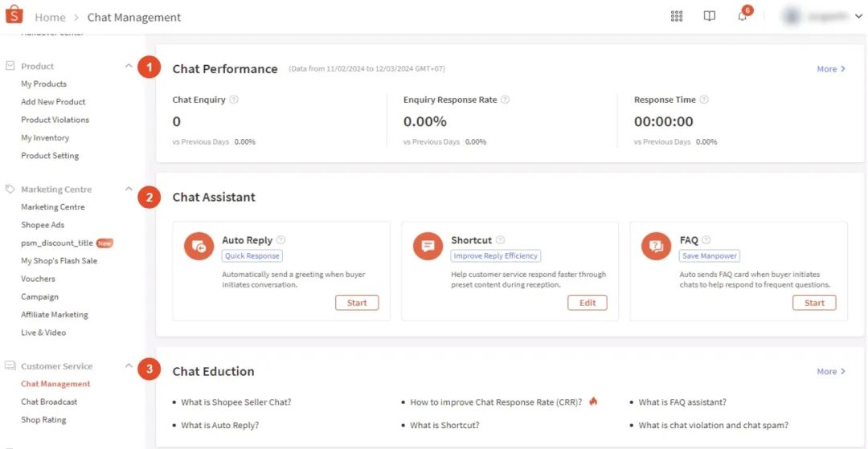Open the apps grid menu icon
This screenshot has height=449, width=868.
677,16
